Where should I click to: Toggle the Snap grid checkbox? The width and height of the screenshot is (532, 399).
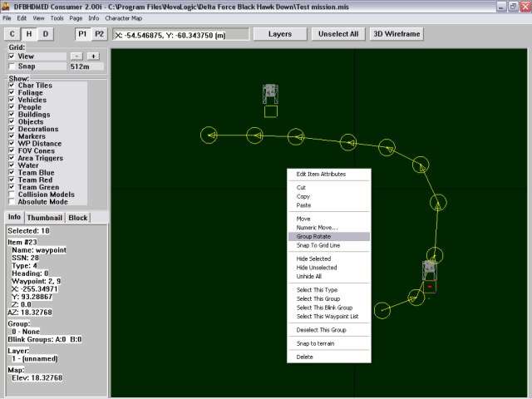pos(11,66)
